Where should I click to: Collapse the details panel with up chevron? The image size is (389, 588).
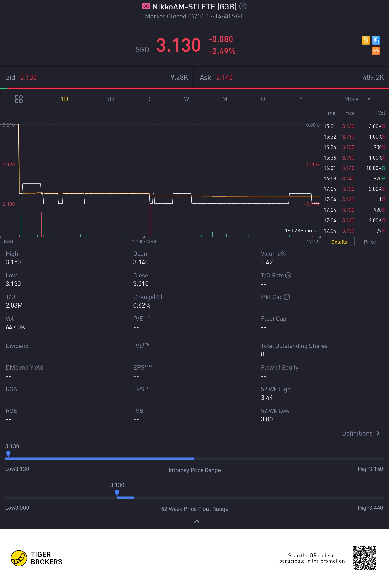[x=197, y=521]
